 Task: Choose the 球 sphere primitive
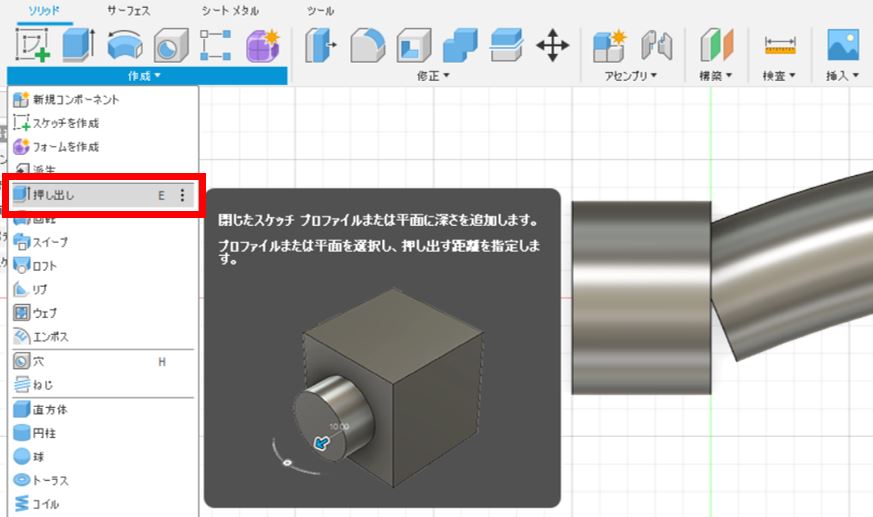click(103, 457)
